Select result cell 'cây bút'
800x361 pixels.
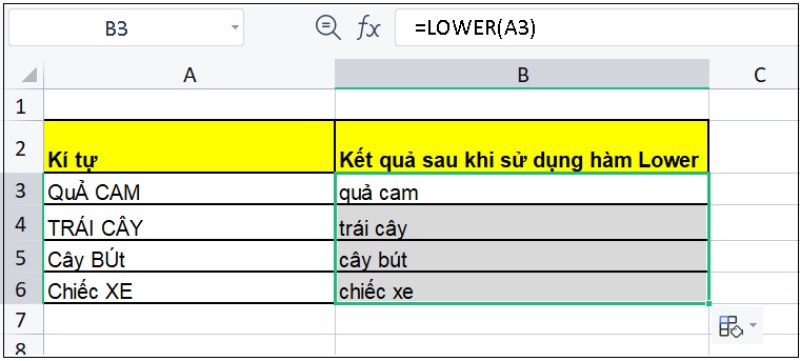click(521, 256)
